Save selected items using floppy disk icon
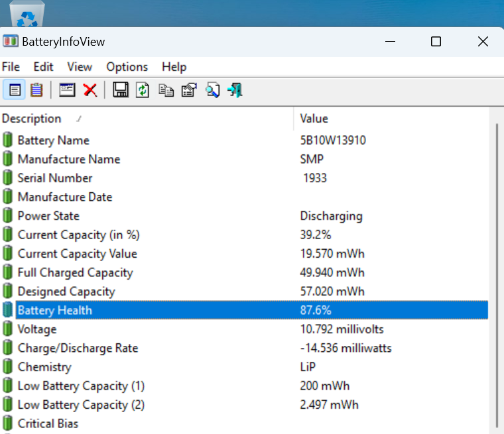The height and width of the screenshot is (434, 504). click(121, 89)
